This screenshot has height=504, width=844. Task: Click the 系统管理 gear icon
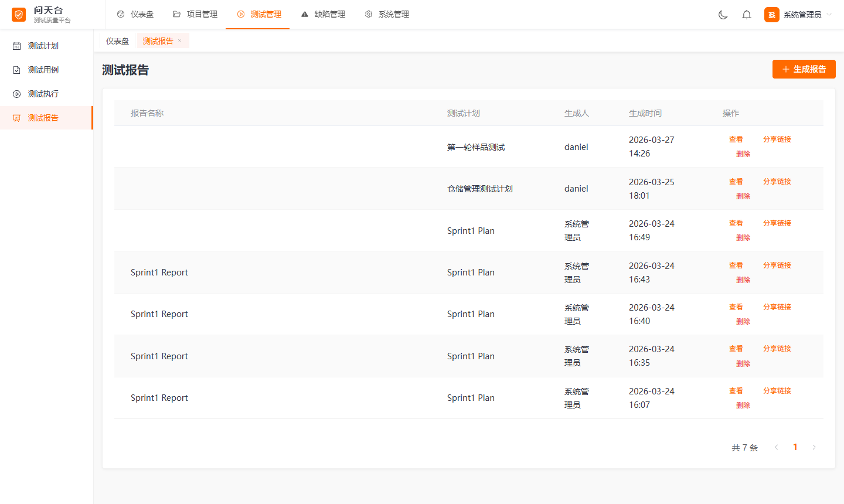[369, 14]
